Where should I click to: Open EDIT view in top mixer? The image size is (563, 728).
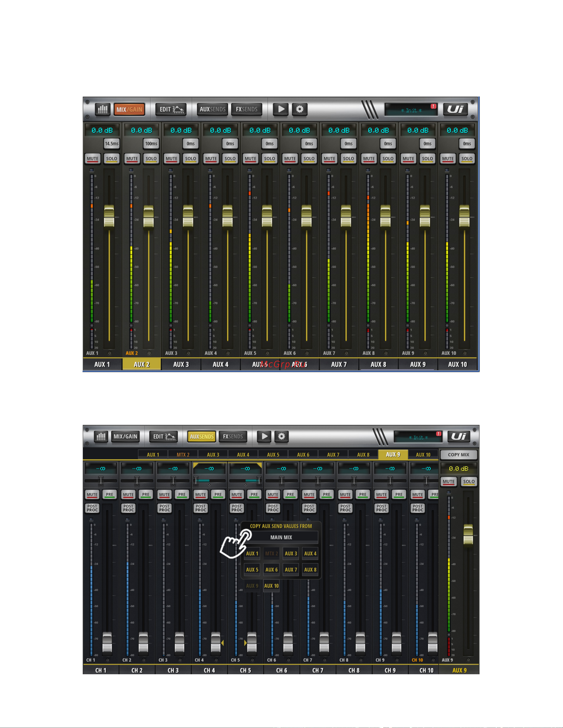click(171, 109)
